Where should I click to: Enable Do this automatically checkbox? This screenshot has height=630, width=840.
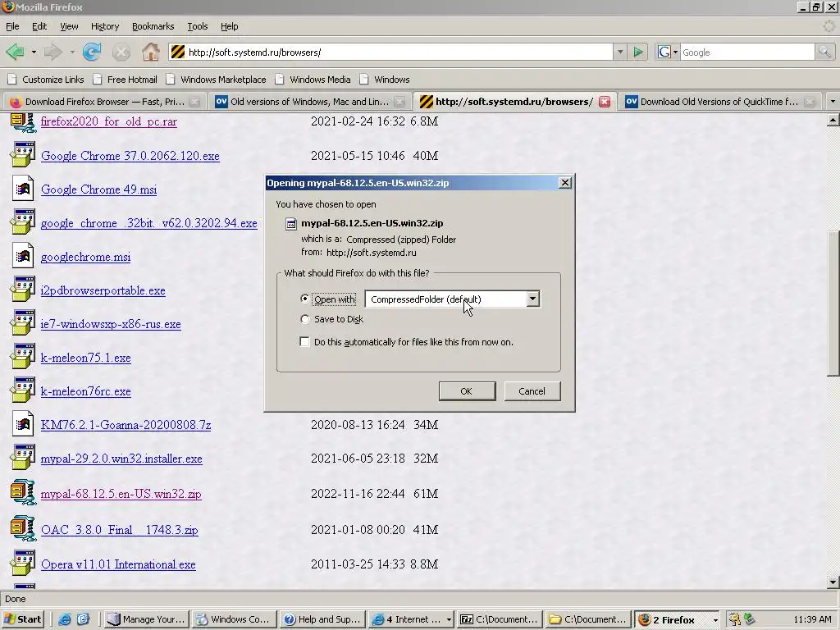click(x=304, y=342)
